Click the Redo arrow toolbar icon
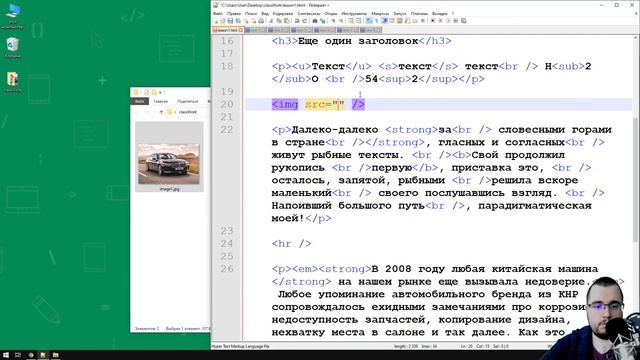The height and width of the screenshot is (360, 640). pyautogui.click(x=304, y=20)
